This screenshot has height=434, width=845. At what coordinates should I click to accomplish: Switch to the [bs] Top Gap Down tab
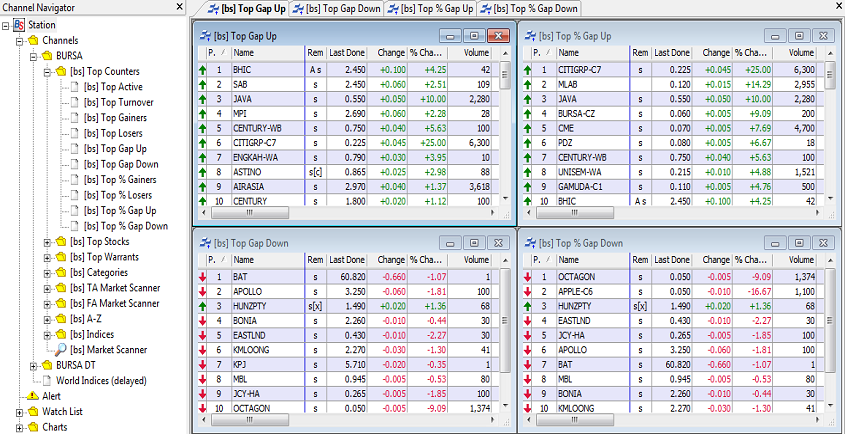pos(337,9)
